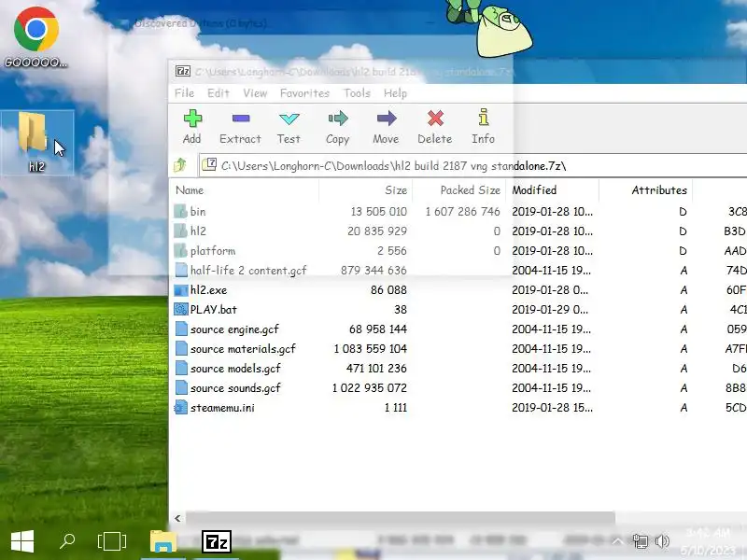The image size is (747, 560).
Task: Click modified date of PLAY.bat row
Action: click(550, 310)
